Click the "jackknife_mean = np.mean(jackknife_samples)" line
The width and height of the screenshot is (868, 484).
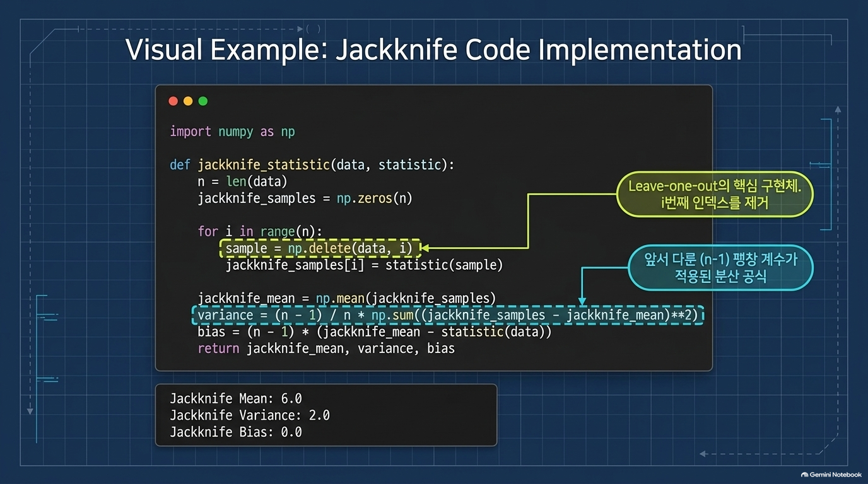click(347, 298)
